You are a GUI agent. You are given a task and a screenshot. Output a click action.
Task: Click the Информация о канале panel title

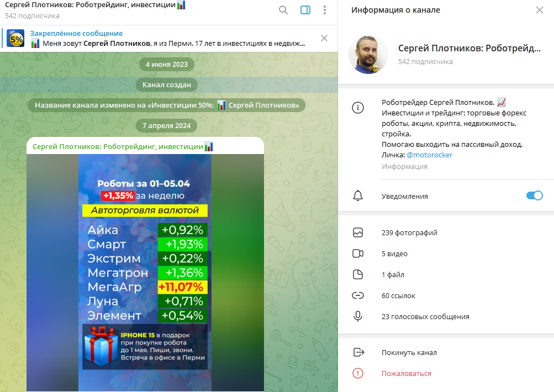[x=395, y=10]
